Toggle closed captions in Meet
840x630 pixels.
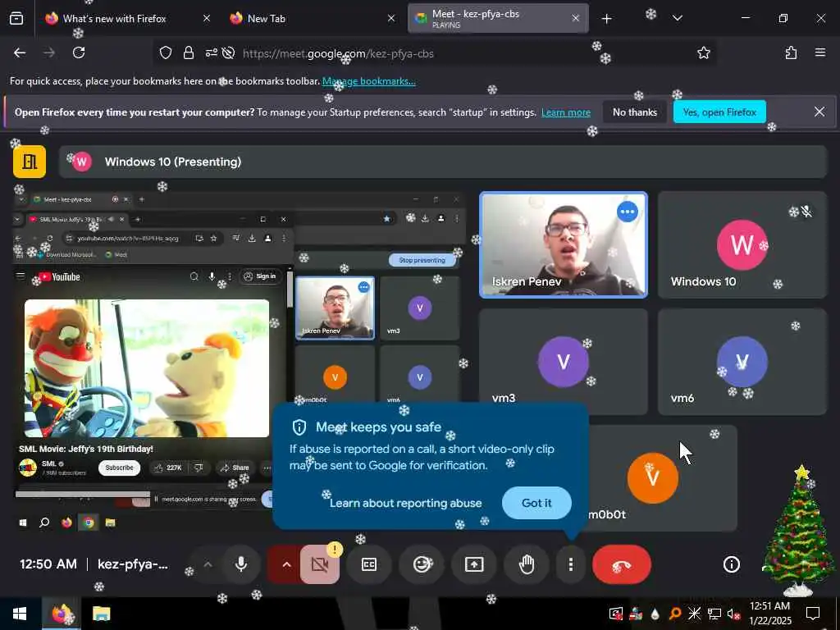pos(369,564)
